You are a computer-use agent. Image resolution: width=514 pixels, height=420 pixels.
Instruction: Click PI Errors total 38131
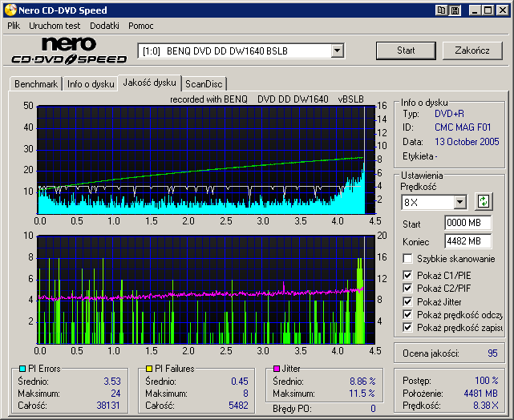coord(108,406)
